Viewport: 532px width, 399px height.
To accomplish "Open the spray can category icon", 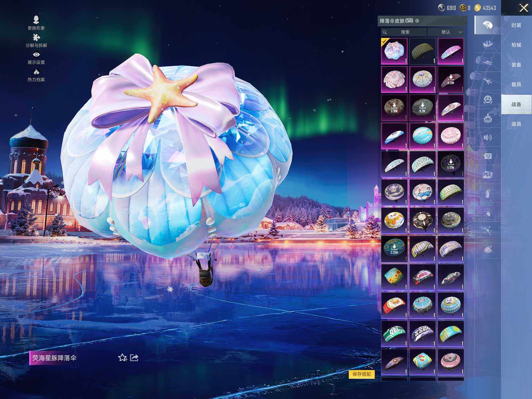I will tap(487, 193).
